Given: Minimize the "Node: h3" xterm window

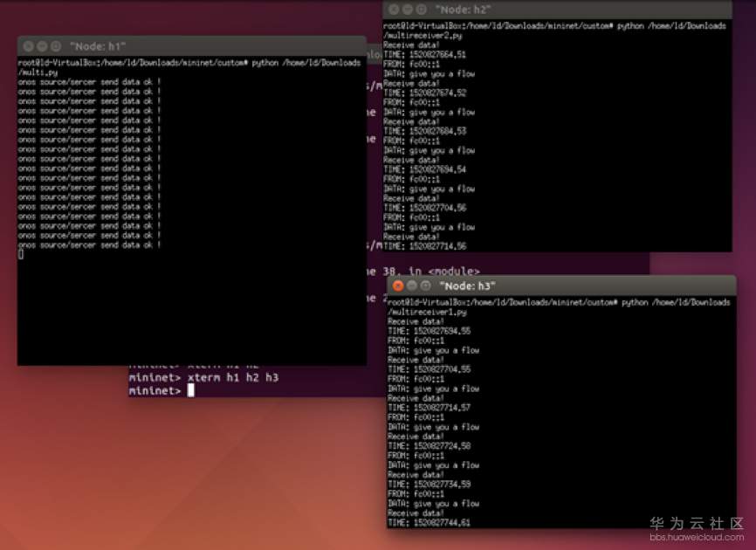Looking at the screenshot, I should pos(412,285).
